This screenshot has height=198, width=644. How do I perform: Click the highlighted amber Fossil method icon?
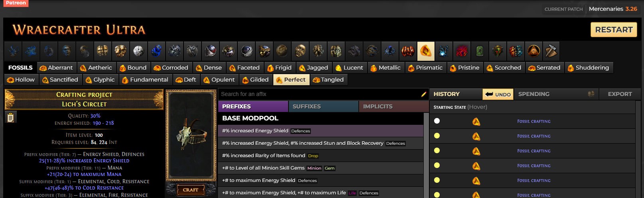[426, 51]
